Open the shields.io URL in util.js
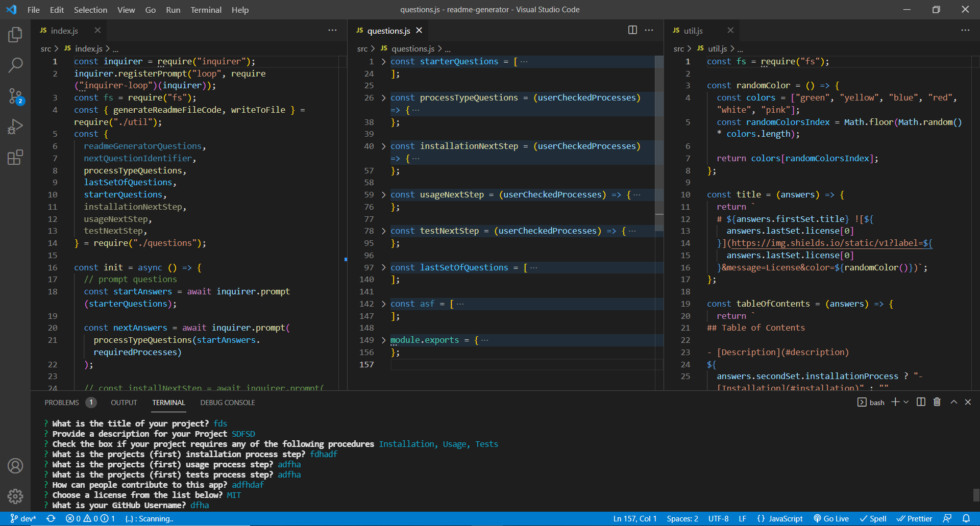 pos(832,243)
